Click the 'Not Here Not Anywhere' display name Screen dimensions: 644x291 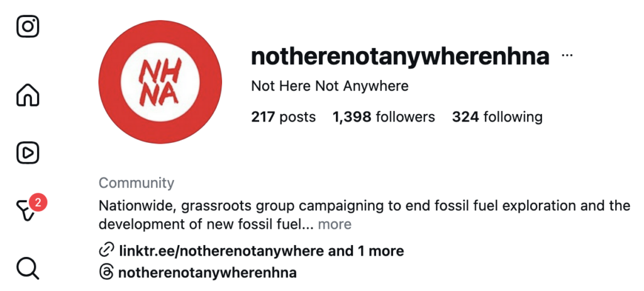point(330,86)
